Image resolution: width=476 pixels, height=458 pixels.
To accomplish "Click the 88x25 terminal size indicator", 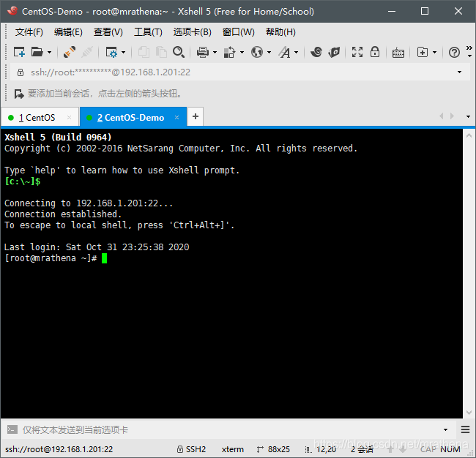I will point(273,449).
